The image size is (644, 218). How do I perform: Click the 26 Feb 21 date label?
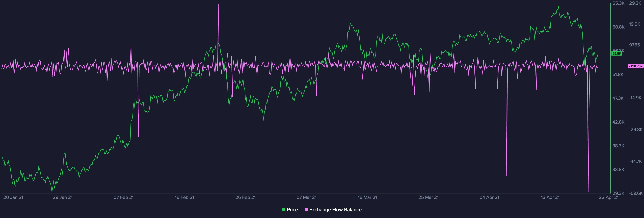click(x=246, y=197)
